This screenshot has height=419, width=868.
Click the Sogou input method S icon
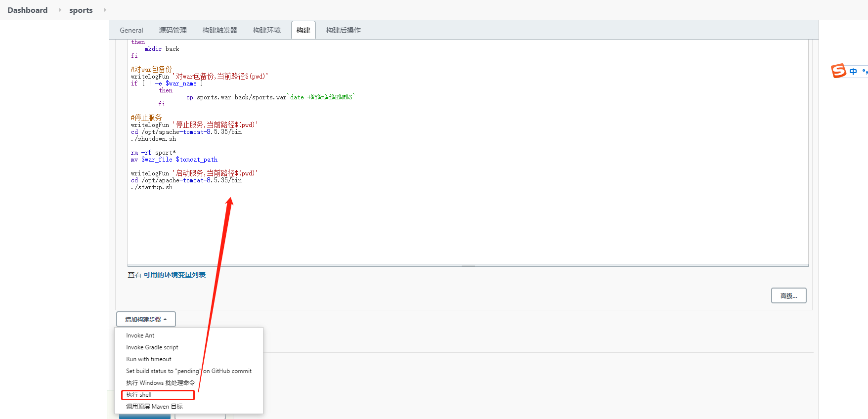point(838,71)
